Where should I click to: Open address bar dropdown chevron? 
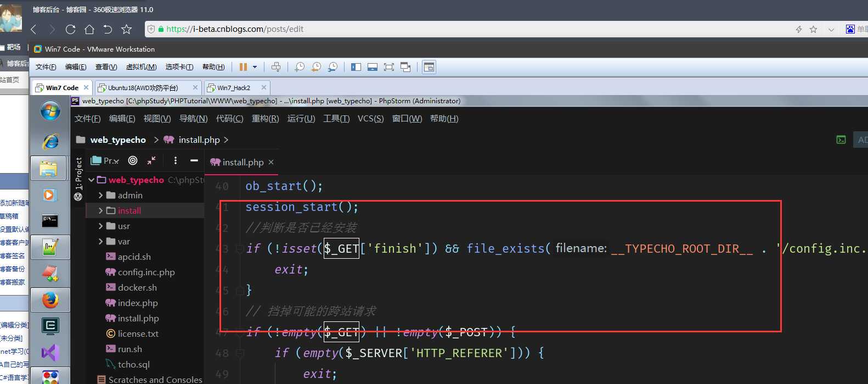pos(831,30)
